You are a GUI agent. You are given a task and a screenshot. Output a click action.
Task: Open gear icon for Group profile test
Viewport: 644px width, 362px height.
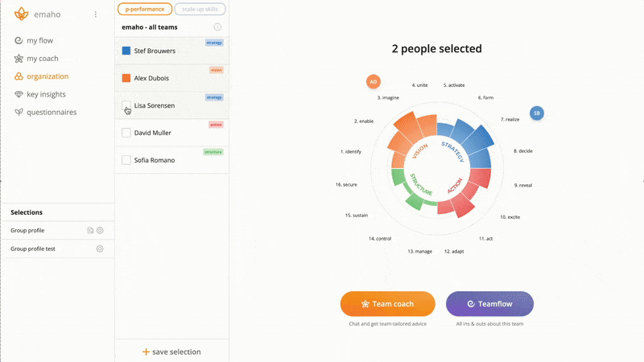100,249
